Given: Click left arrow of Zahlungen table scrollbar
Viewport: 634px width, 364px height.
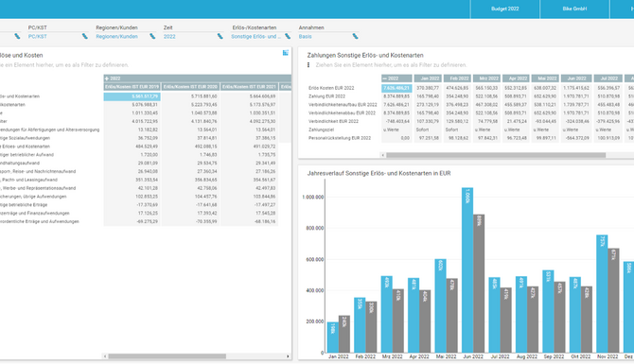Looking at the screenshot, I should click(x=383, y=155).
